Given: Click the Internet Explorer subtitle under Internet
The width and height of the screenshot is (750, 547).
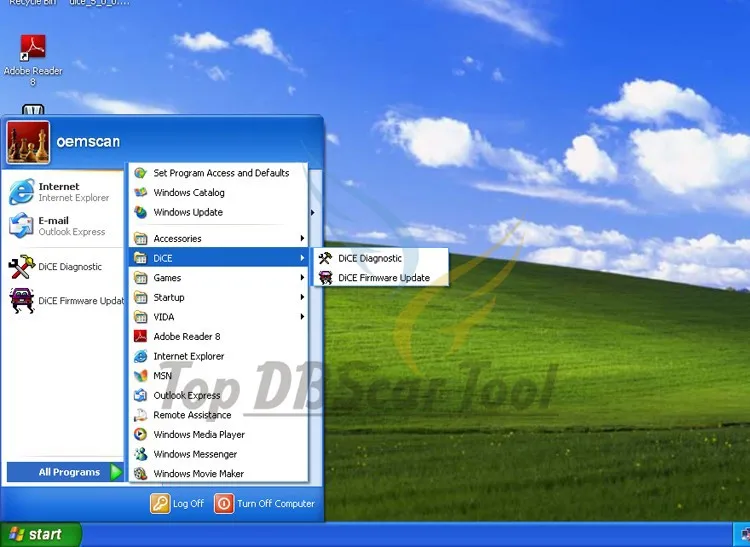Looking at the screenshot, I should pyautogui.click(x=74, y=197).
